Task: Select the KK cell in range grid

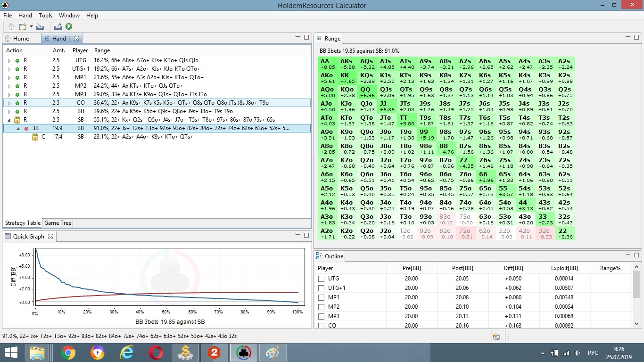Action: coord(347,78)
